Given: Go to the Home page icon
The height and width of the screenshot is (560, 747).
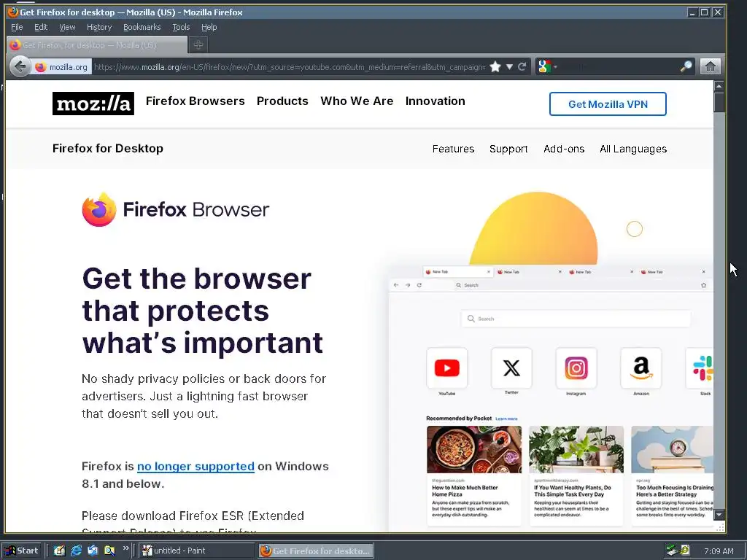Looking at the screenshot, I should point(710,66).
